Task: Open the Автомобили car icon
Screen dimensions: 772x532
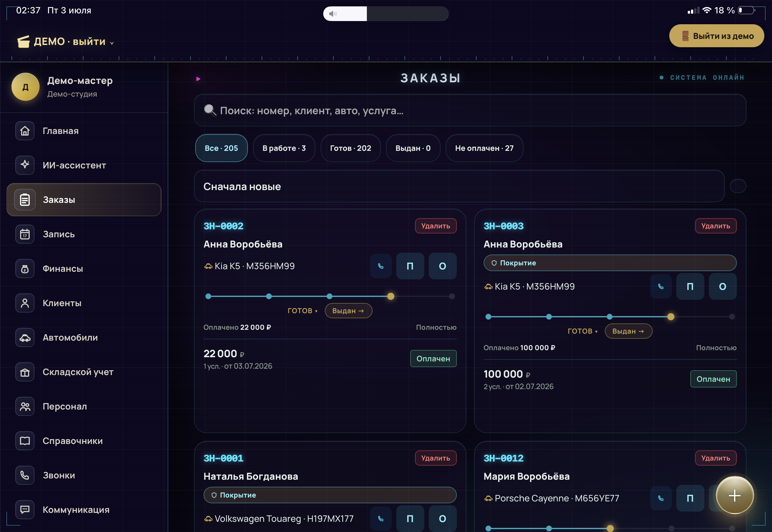Action: tap(25, 337)
